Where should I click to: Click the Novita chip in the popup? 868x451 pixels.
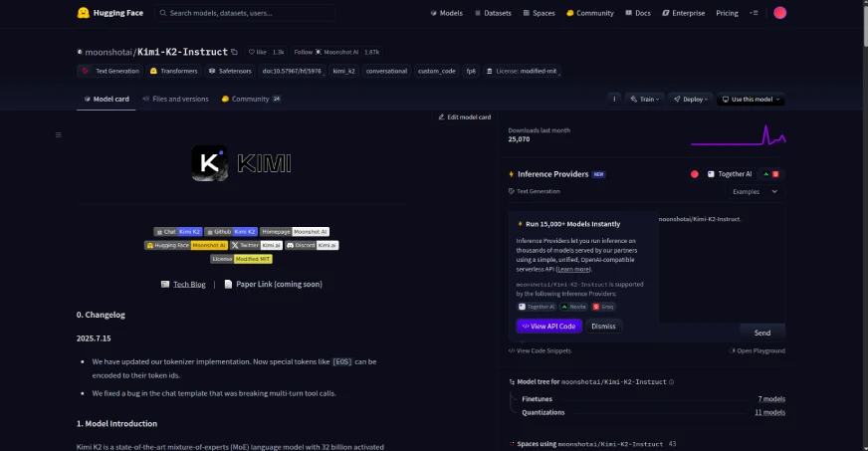573,307
